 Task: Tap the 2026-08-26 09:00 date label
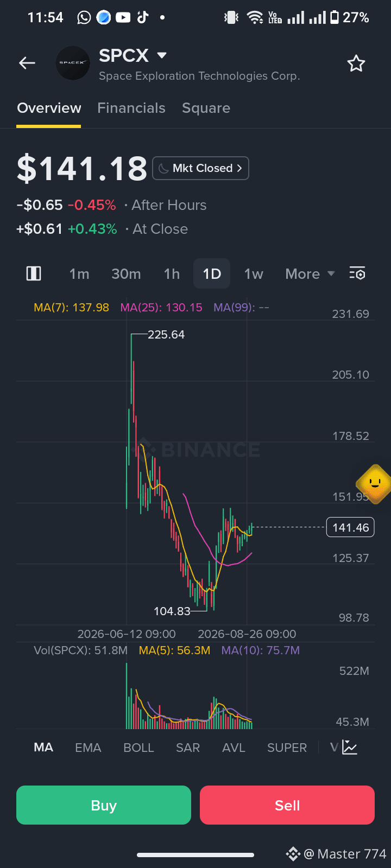tap(247, 634)
